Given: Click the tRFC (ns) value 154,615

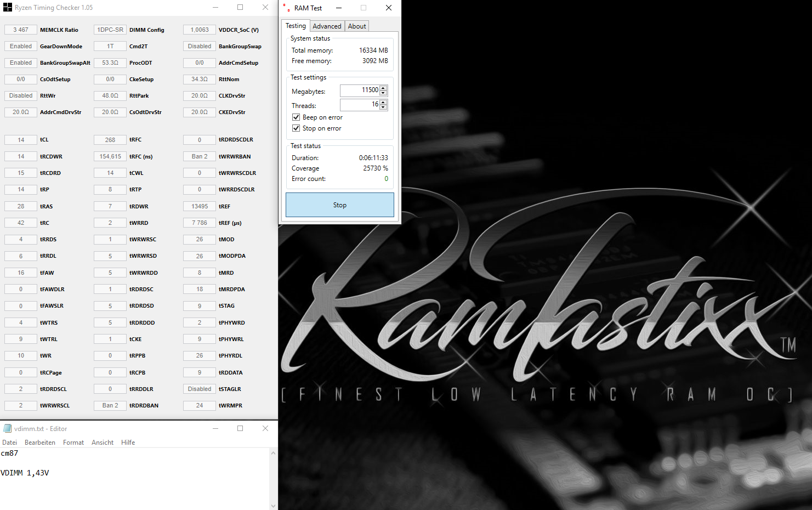Looking at the screenshot, I should (110, 157).
